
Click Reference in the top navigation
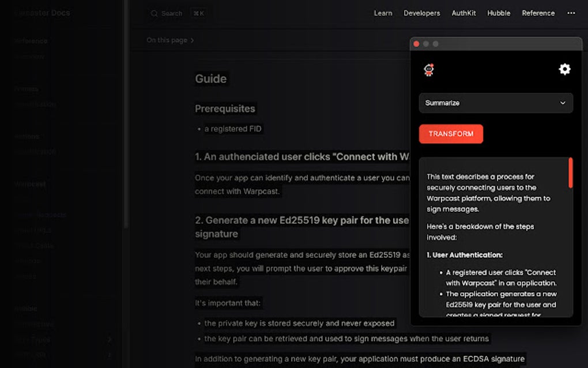(x=538, y=13)
